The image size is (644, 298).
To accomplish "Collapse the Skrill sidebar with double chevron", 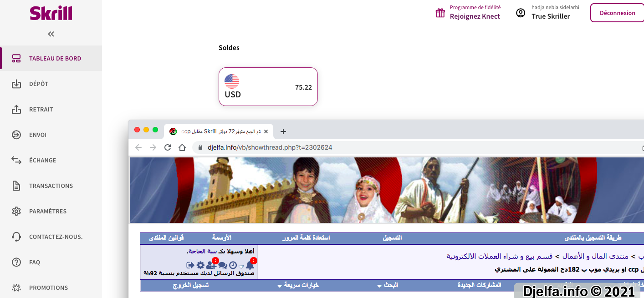I will coord(51,34).
